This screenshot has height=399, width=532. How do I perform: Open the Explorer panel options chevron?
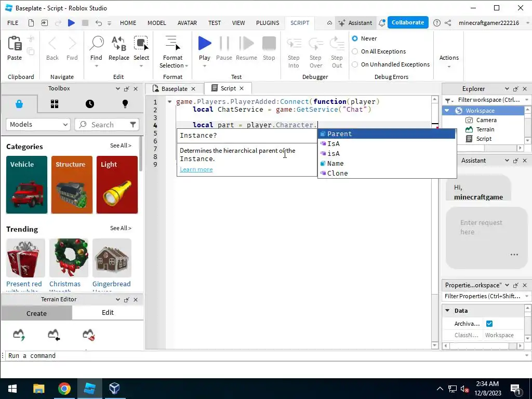[507, 88]
